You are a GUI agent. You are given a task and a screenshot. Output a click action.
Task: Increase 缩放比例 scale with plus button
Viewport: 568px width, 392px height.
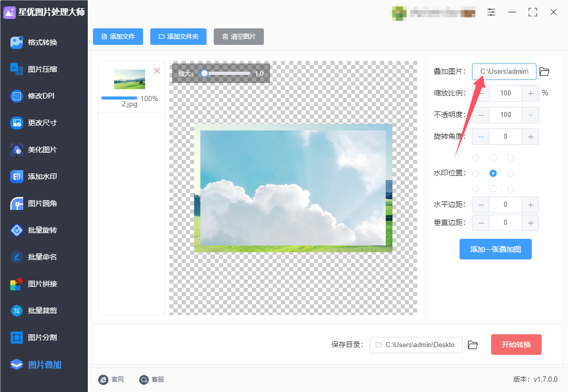point(530,93)
